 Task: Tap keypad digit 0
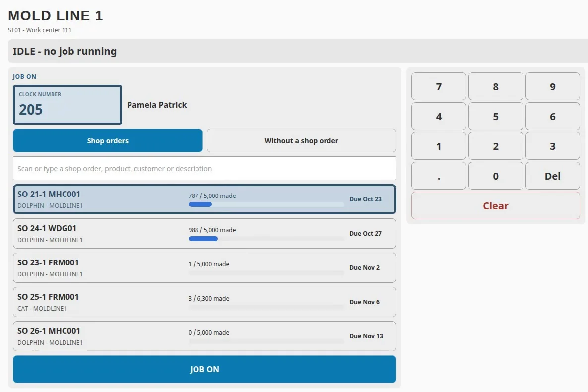click(495, 176)
